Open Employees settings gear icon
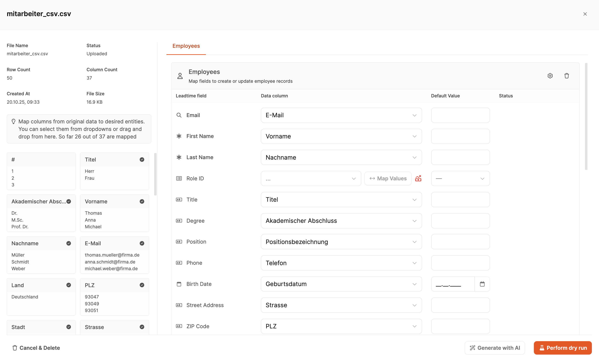Viewport: 599px width, 364px height. pyautogui.click(x=550, y=76)
